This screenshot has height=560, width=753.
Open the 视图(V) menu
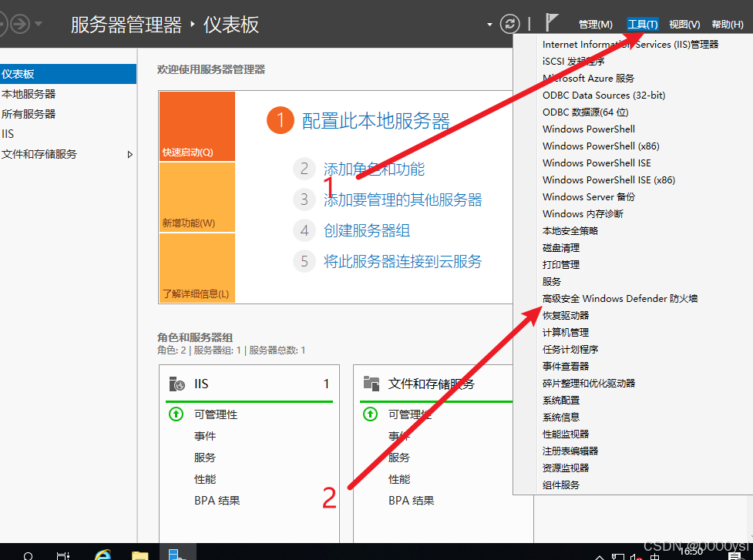[x=684, y=25]
